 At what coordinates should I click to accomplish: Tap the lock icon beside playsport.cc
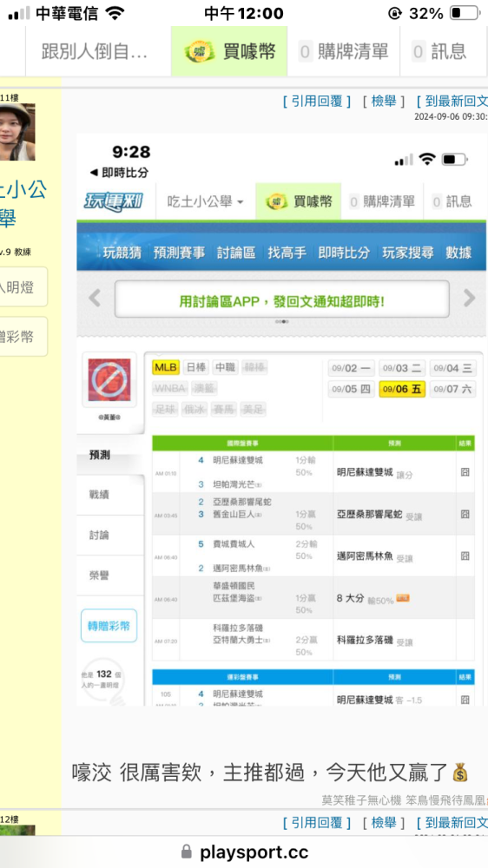(x=187, y=852)
